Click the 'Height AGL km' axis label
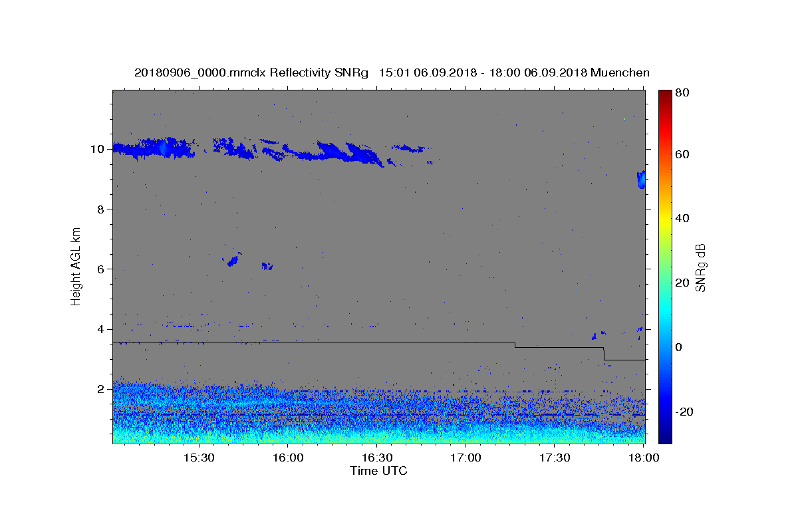This screenshot has width=798, height=532. (76, 266)
